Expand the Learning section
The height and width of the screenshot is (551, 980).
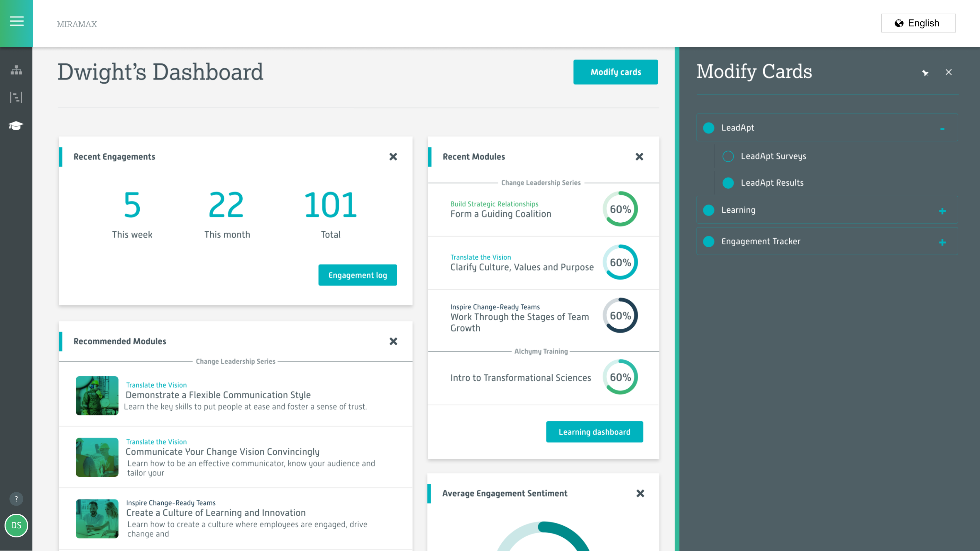(942, 211)
